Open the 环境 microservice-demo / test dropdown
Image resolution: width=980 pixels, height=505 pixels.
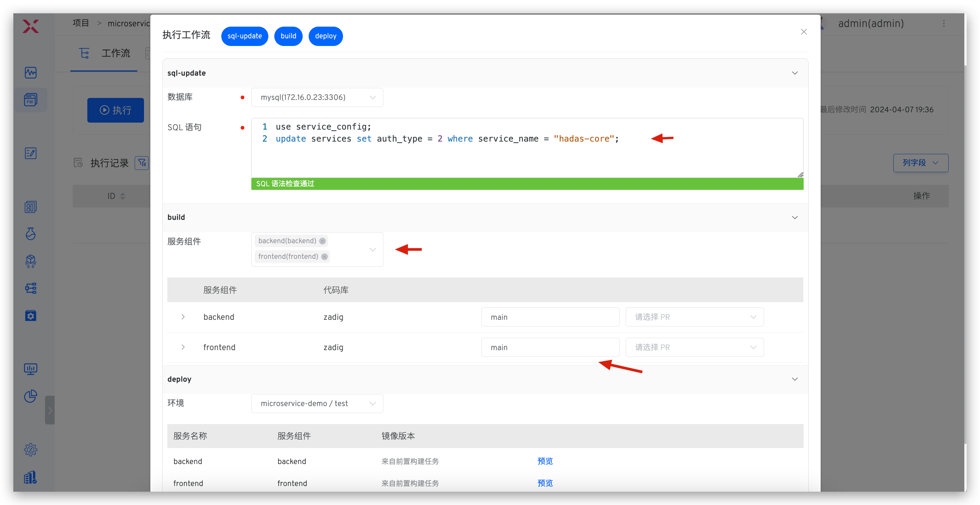[x=317, y=403]
